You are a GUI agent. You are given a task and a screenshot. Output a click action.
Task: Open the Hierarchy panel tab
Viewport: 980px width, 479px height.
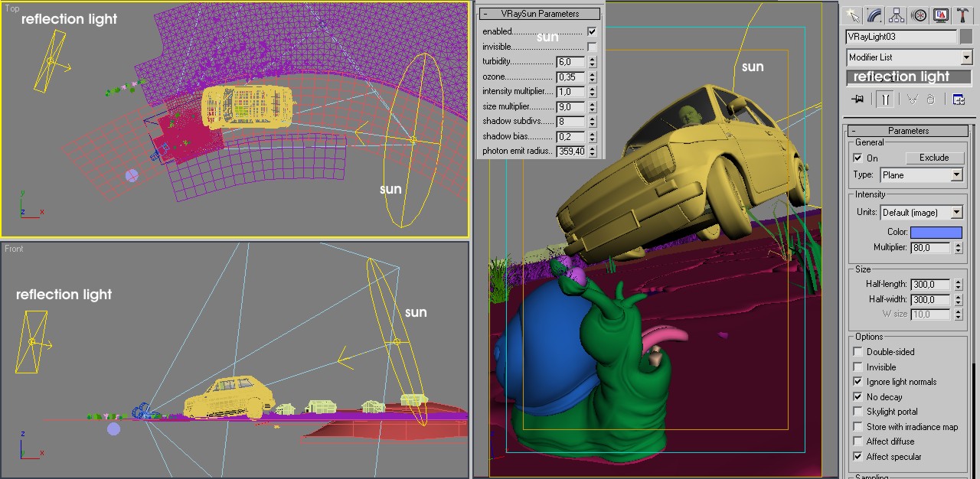click(897, 15)
